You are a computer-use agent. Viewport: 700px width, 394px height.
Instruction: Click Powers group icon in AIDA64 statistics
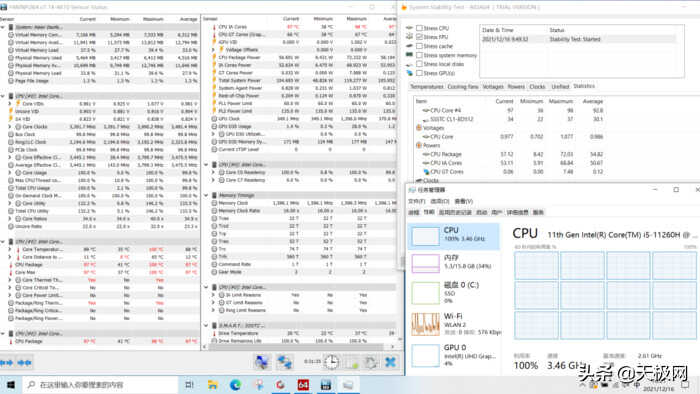click(419, 145)
